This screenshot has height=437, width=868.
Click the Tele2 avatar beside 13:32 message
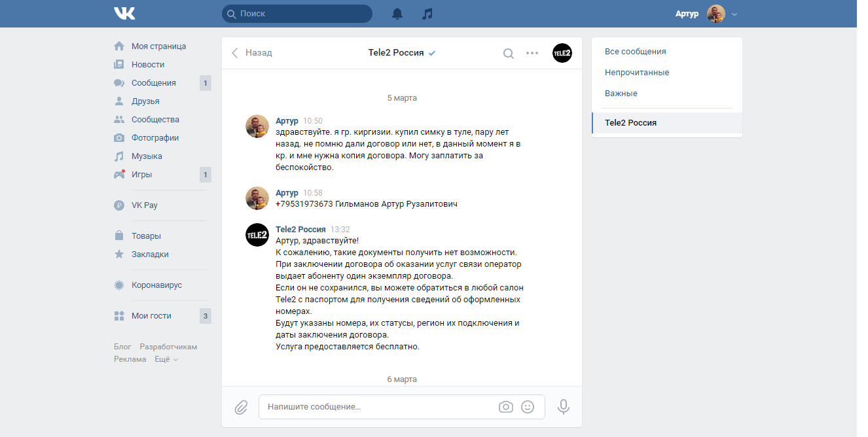coord(257,235)
